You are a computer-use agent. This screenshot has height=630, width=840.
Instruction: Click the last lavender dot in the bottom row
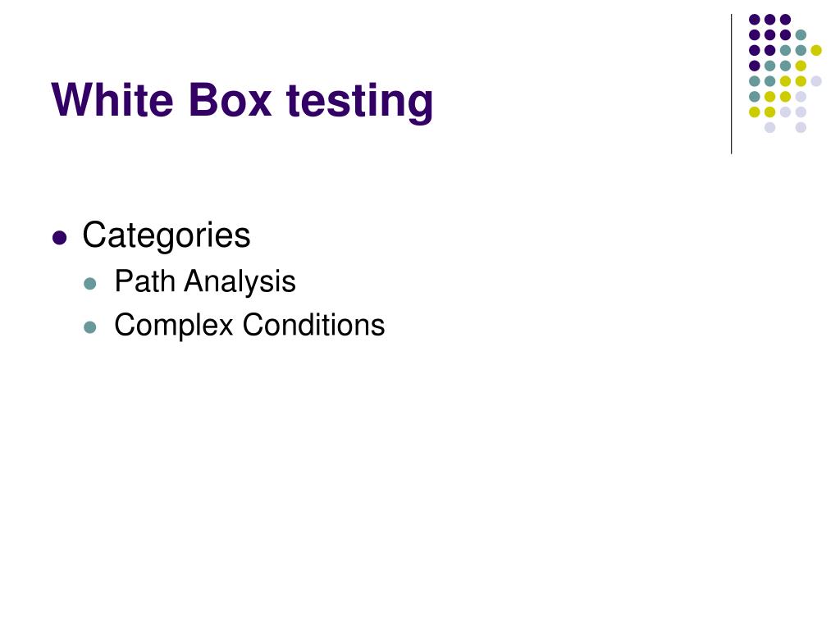tap(801, 127)
